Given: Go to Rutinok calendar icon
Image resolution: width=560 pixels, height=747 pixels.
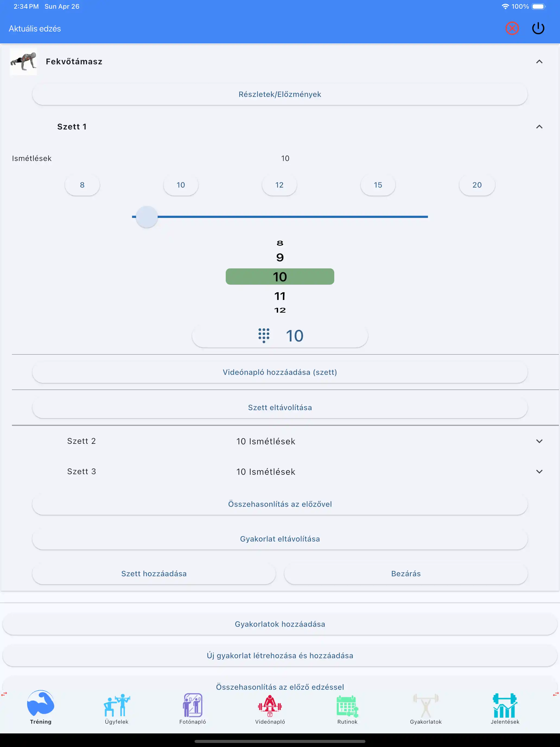Looking at the screenshot, I should pos(347,706).
